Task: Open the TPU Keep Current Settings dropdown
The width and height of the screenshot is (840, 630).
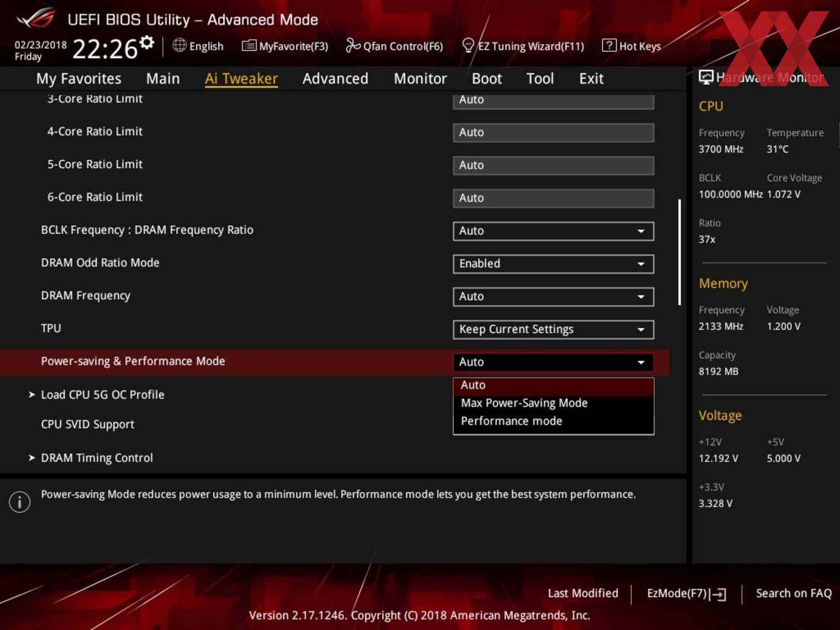Action: (x=553, y=329)
